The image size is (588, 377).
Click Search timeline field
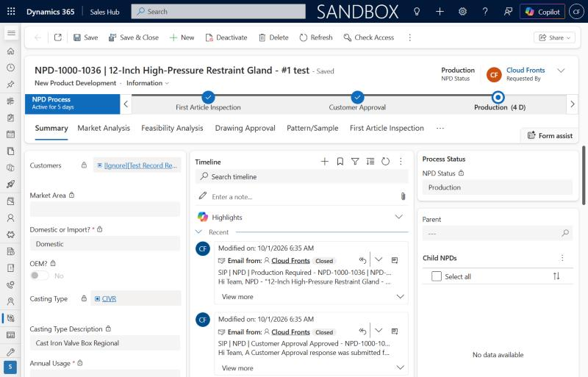[x=301, y=176]
